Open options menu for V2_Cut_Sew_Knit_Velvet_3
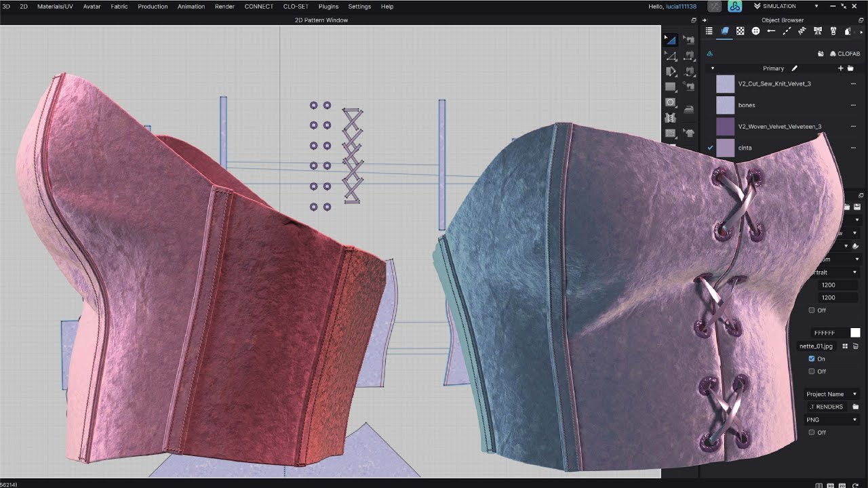The width and height of the screenshot is (868, 488). click(853, 84)
